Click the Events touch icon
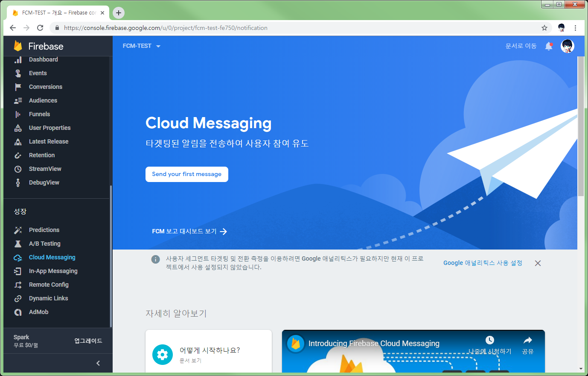 click(x=18, y=73)
